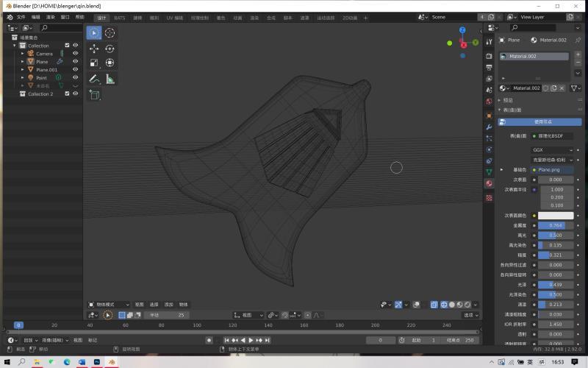
Task: Select the Move tool in the toolbar
Action: pyautogui.click(x=94, y=49)
